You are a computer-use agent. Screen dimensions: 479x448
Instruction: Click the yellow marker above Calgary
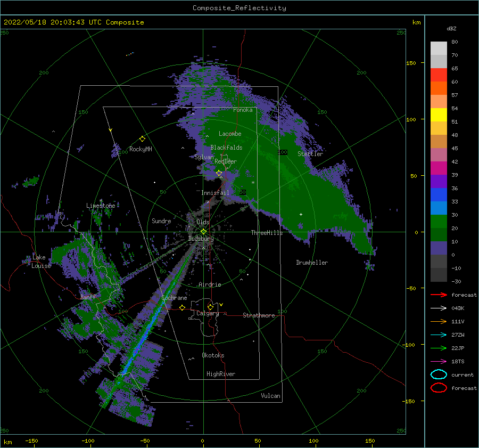click(x=210, y=307)
